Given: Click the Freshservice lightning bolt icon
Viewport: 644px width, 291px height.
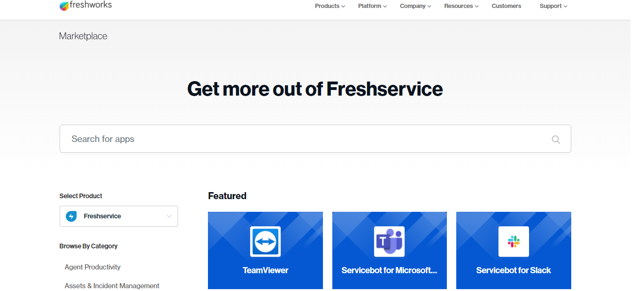Looking at the screenshot, I should coord(71,216).
